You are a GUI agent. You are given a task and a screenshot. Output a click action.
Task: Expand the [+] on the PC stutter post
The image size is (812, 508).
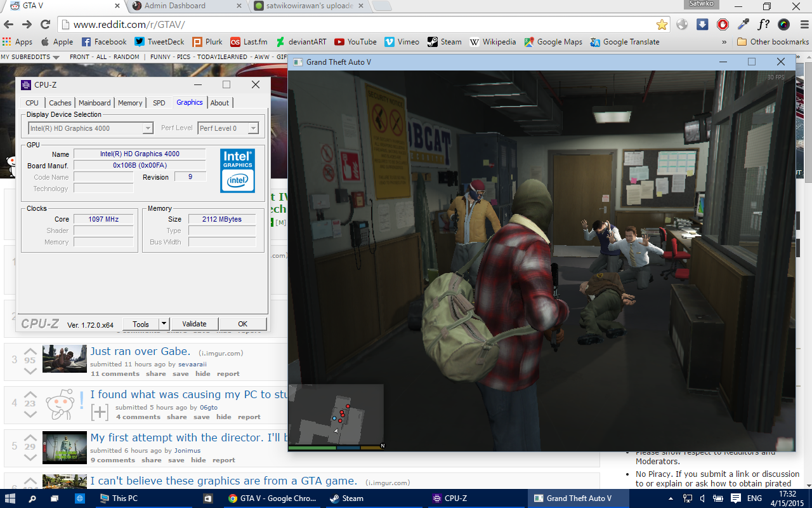pos(100,412)
